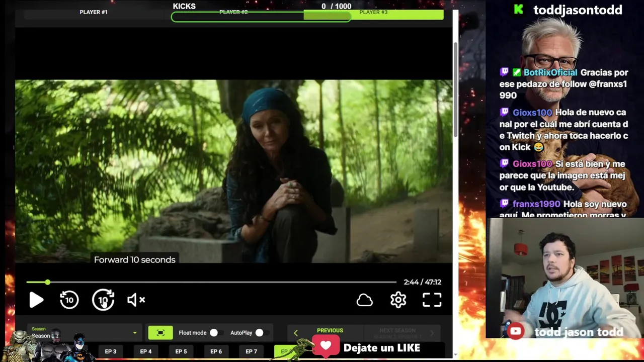Seek on the video progress bar
644x362 pixels.
point(211,282)
